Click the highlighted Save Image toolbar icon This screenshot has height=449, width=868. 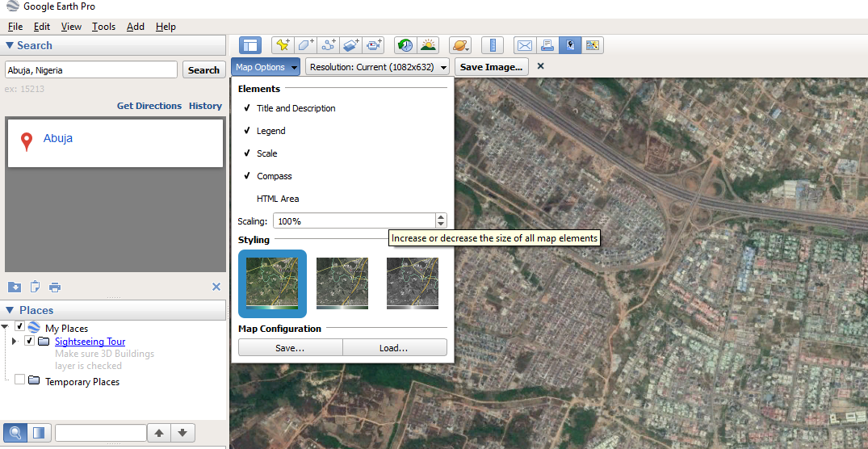(x=569, y=45)
